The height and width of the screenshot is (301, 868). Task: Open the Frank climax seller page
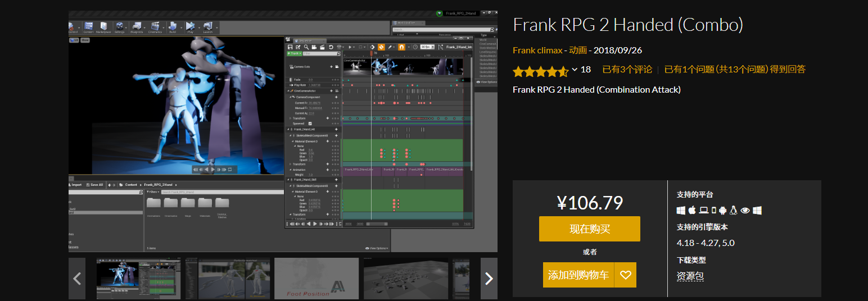pyautogui.click(x=537, y=50)
